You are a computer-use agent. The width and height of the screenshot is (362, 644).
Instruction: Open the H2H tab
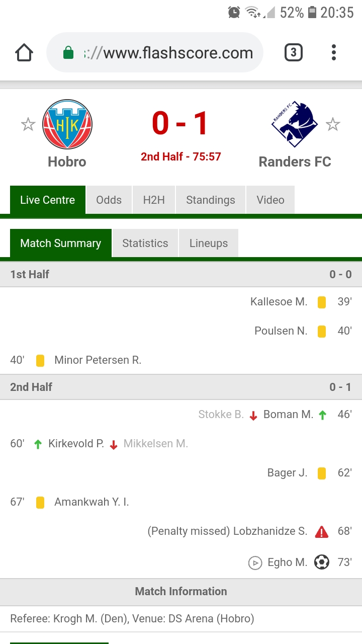pos(154,200)
